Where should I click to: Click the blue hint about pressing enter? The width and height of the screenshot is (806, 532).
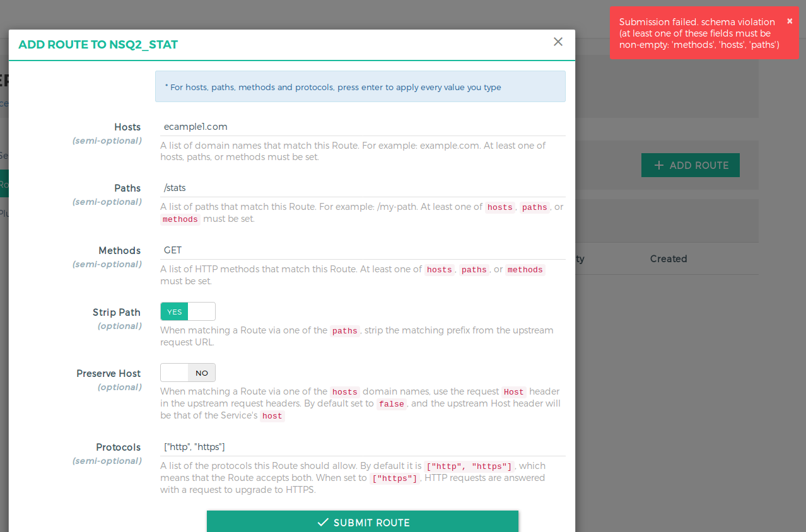tap(360, 86)
